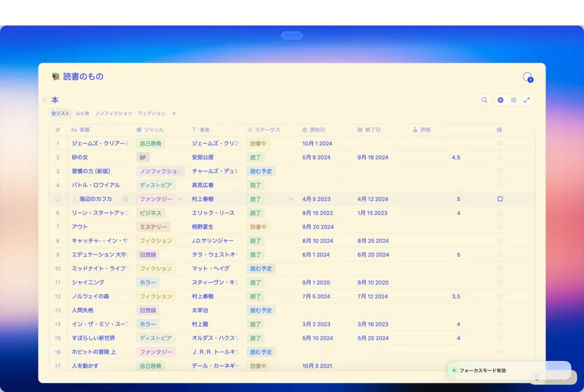This screenshot has width=584, height=392.
Task: Open the ビジネス genre tag in row 6
Action: 151,213
